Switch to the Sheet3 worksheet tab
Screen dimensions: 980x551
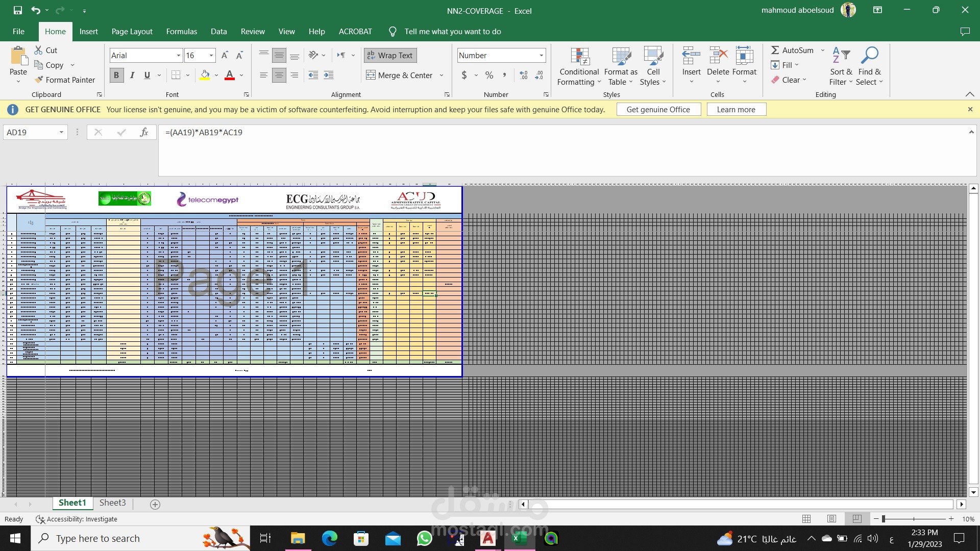(x=112, y=503)
